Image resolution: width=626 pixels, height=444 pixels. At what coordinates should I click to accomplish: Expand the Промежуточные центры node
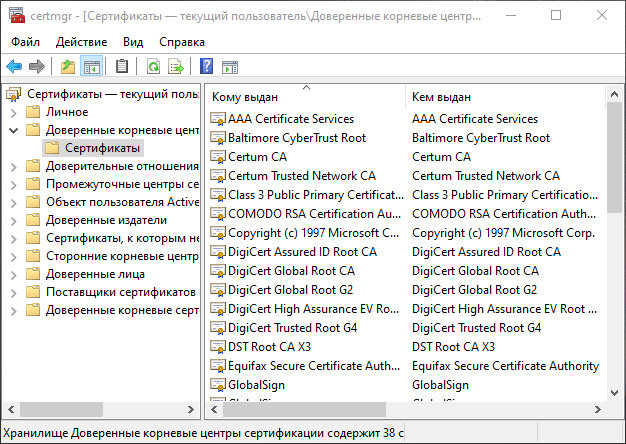(x=14, y=185)
